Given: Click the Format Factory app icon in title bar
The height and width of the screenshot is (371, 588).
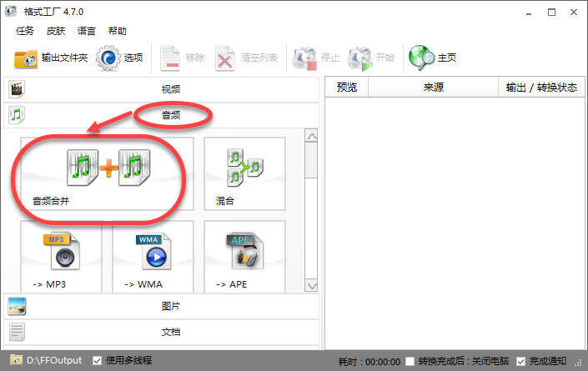Looking at the screenshot, I should point(11,11).
